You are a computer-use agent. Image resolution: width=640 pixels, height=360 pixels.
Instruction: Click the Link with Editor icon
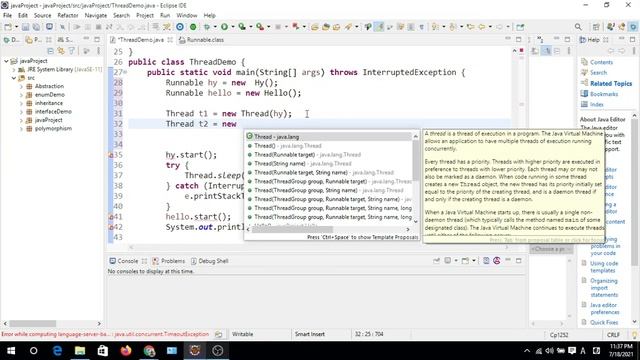point(61,51)
